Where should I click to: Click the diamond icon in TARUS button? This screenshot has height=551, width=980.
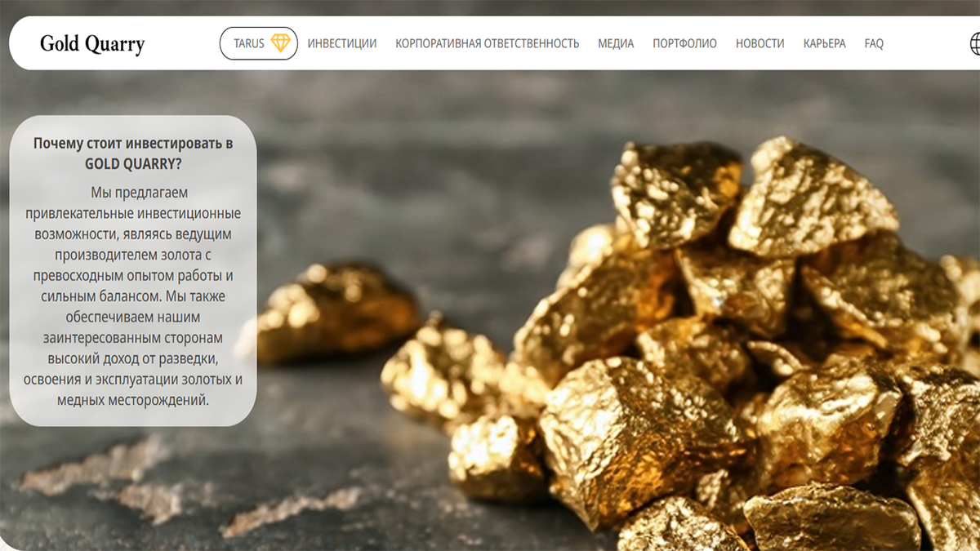(x=280, y=43)
